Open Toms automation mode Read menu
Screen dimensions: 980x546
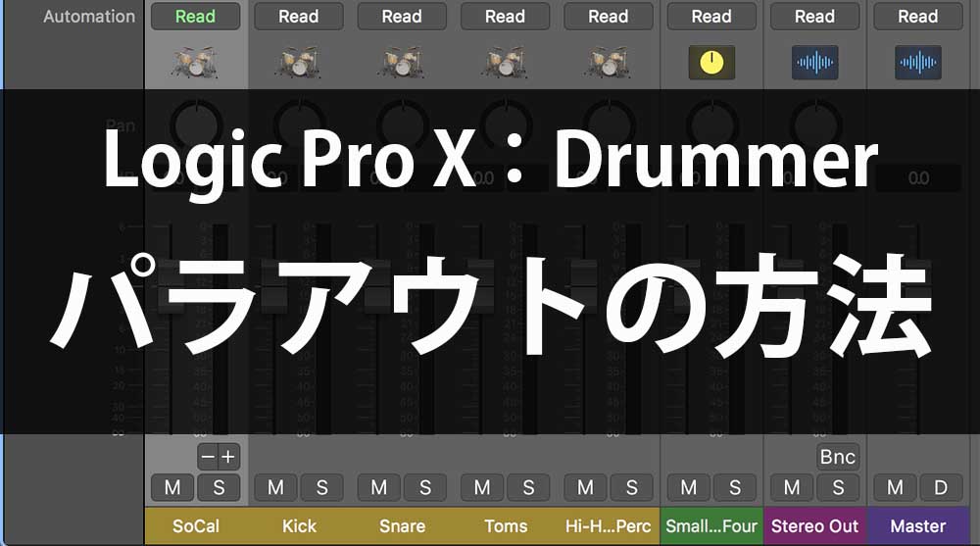(x=505, y=17)
